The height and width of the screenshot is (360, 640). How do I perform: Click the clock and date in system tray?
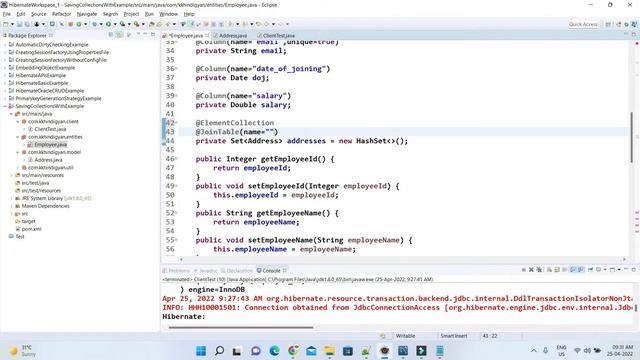(x=620, y=351)
